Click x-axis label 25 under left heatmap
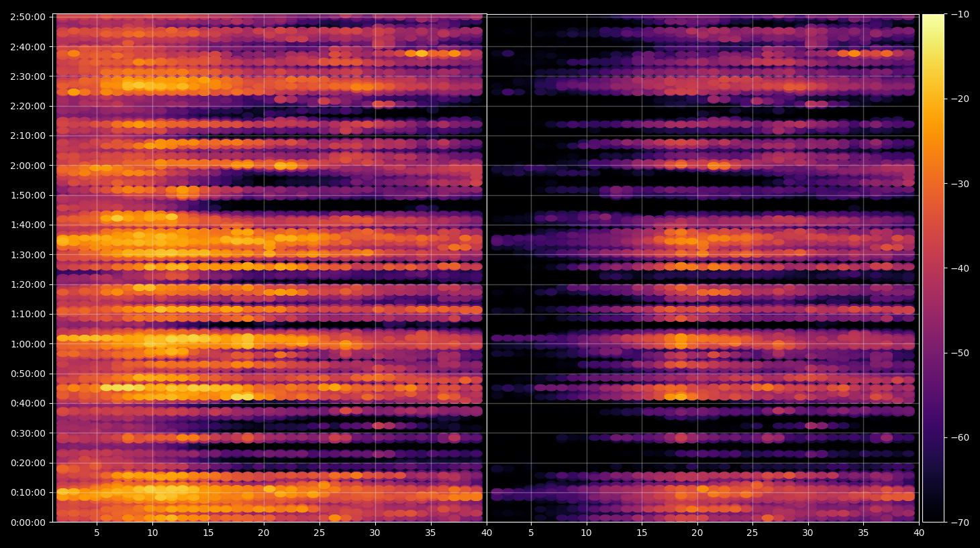 pos(319,533)
